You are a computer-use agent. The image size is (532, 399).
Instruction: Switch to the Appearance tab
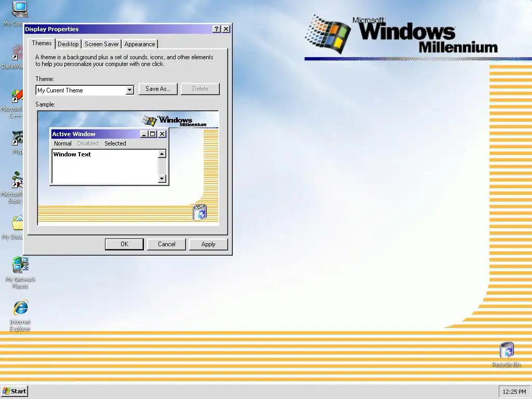(x=139, y=44)
